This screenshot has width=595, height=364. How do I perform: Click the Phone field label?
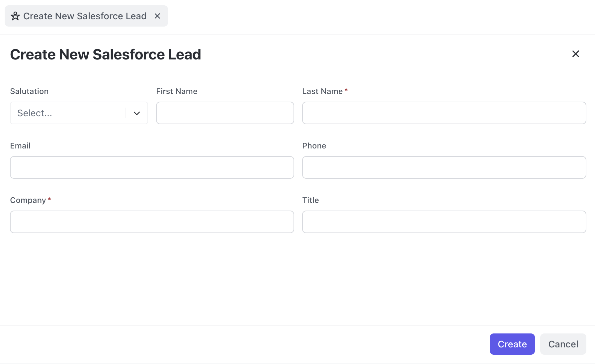(314, 146)
